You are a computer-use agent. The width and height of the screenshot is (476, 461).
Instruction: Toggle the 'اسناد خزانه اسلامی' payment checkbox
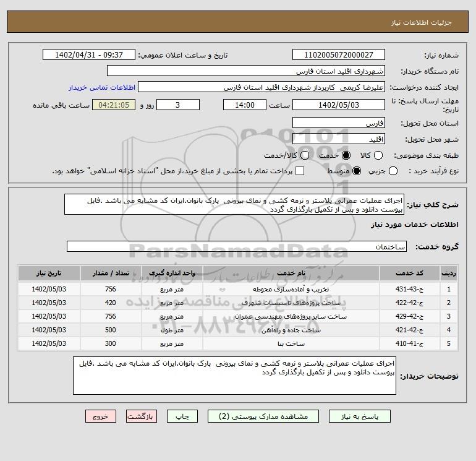[300, 171]
